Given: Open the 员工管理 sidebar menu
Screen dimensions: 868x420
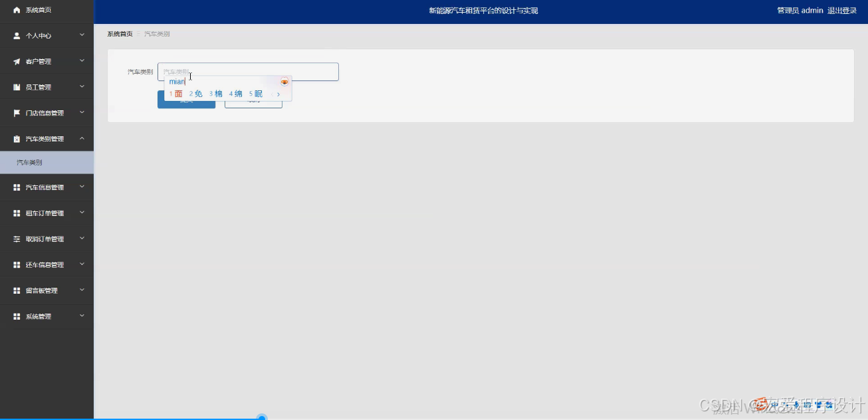Looking at the screenshot, I should pyautogui.click(x=47, y=87).
